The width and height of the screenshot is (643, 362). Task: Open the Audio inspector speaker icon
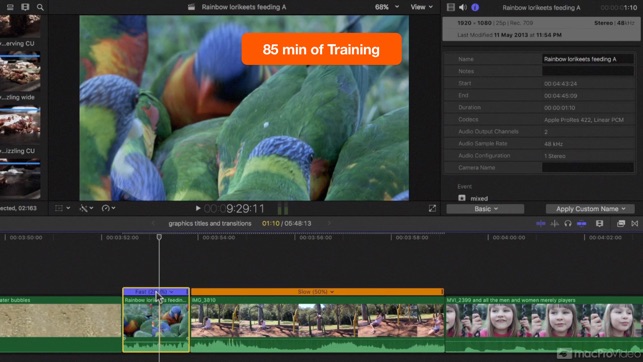pos(463,7)
